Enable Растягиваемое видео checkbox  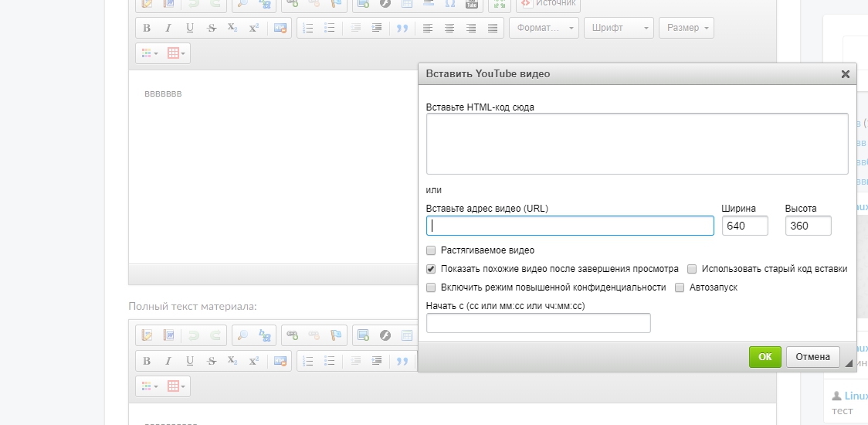[431, 250]
